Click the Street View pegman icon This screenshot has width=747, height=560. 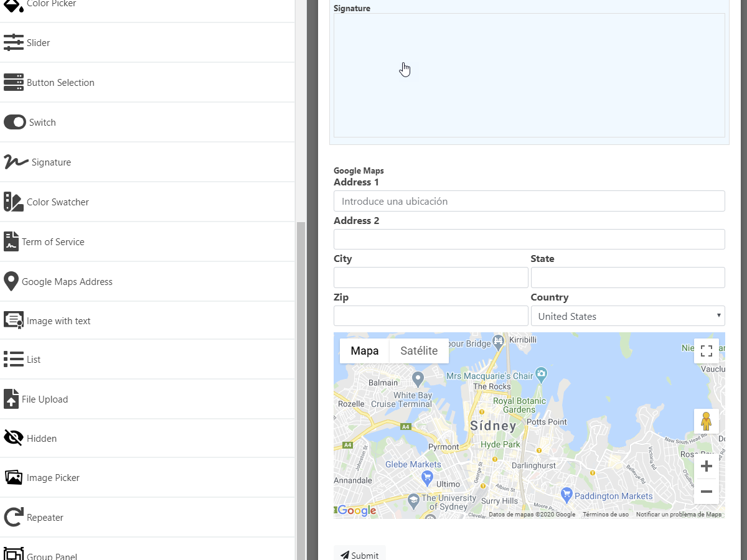[x=707, y=421]
